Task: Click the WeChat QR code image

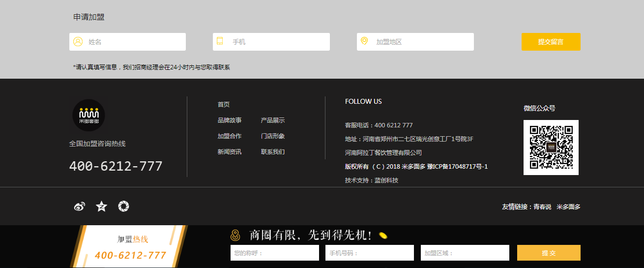Action: point(551,148)
